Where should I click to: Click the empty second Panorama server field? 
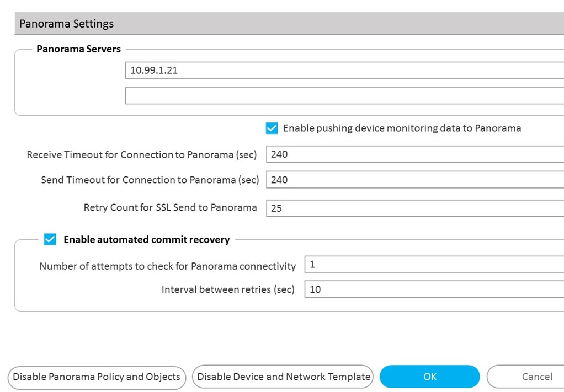coord(344,96)
